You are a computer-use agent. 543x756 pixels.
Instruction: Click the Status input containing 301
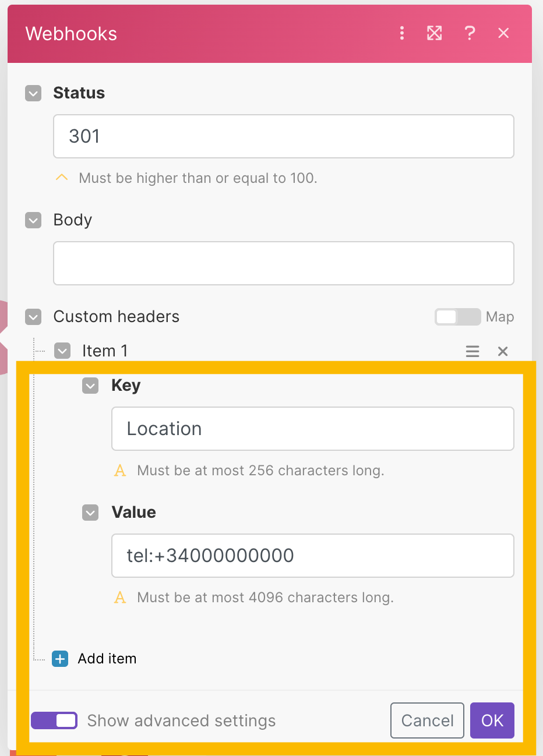284,136
